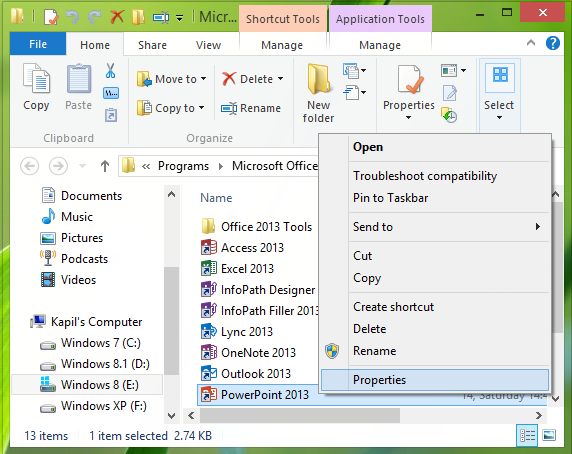Click the Back navigation arrow
Screen dimensions: 572x454
(x=30, y=166)
